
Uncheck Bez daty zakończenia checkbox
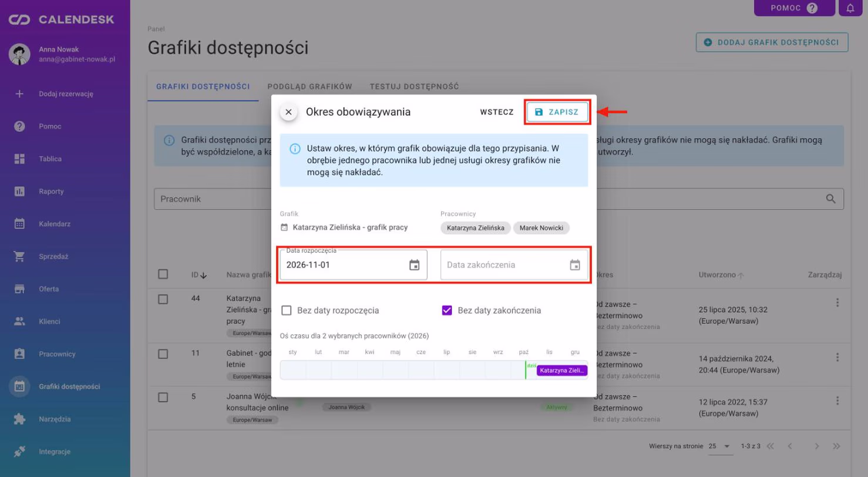[447, 310]
